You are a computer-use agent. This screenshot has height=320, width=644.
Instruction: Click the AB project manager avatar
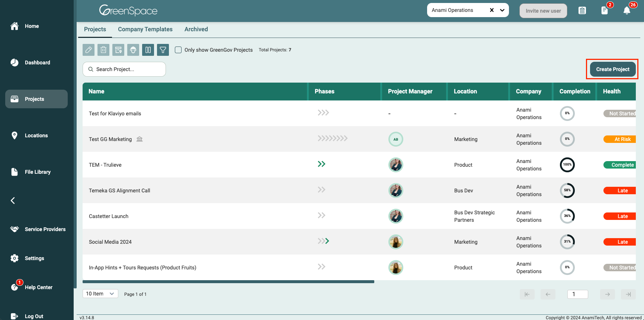click(396, 139)
